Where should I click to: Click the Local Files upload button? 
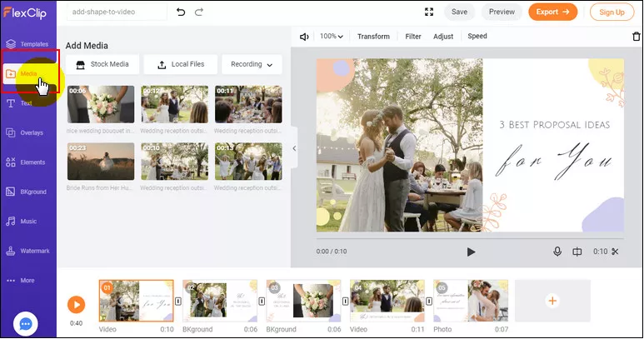(x=180, y=64)
